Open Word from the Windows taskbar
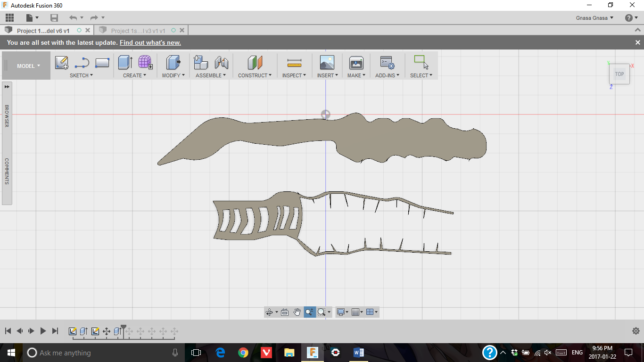This screenshot has height=362, width=644. (x=358, y=353)
